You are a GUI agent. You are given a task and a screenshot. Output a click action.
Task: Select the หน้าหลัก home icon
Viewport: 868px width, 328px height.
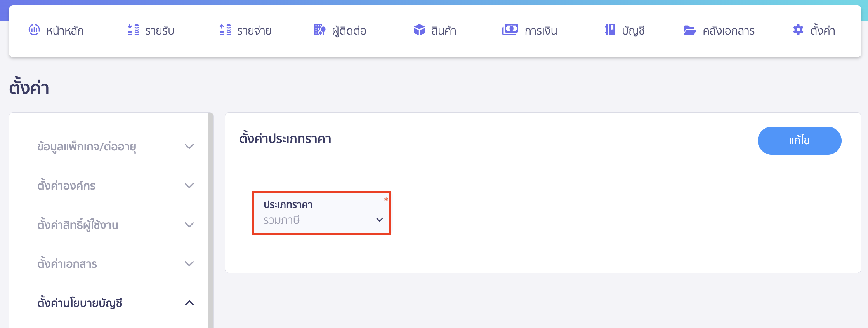click(x=35, y=30)
